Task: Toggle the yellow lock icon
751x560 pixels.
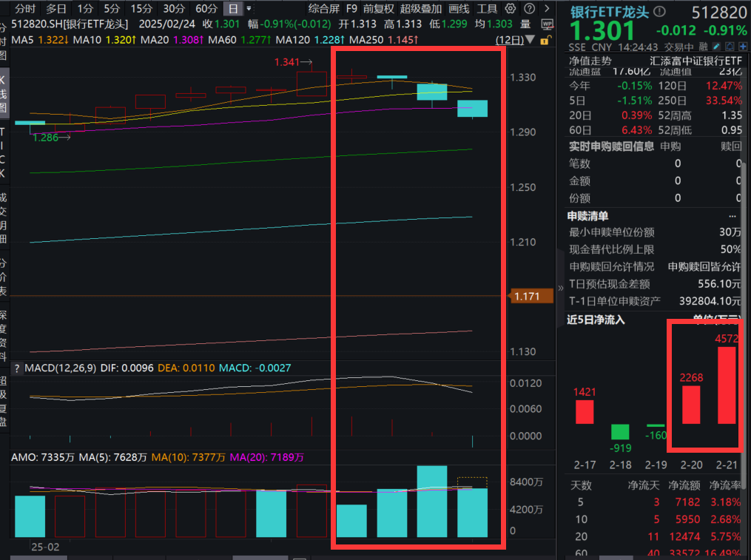Action: [x=545, y=40]
